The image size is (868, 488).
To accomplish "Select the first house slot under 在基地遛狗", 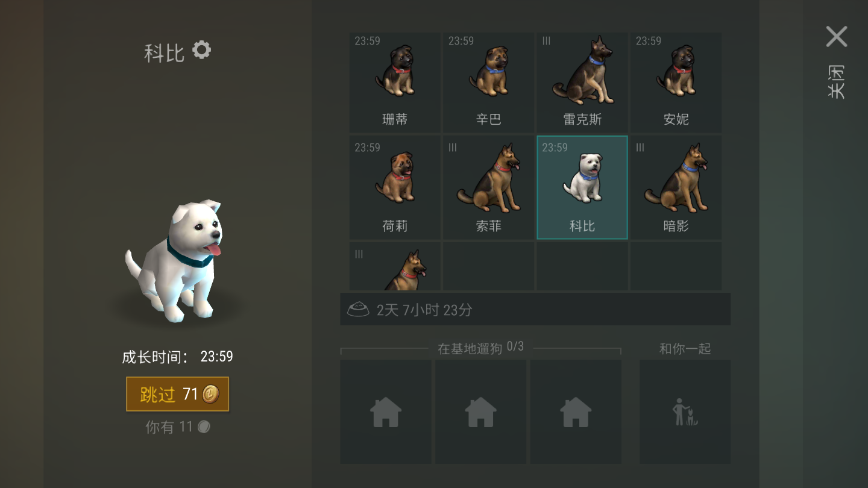I will [386, 412].
